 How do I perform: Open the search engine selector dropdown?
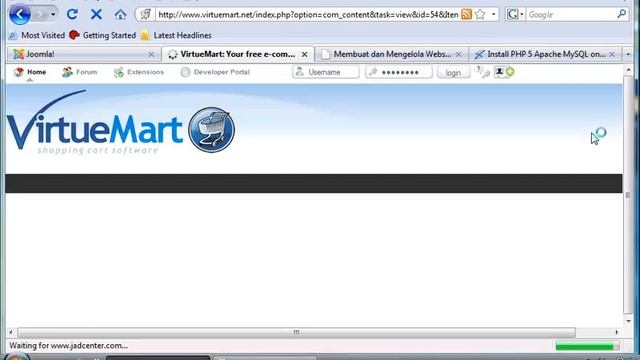pos(515,15)
